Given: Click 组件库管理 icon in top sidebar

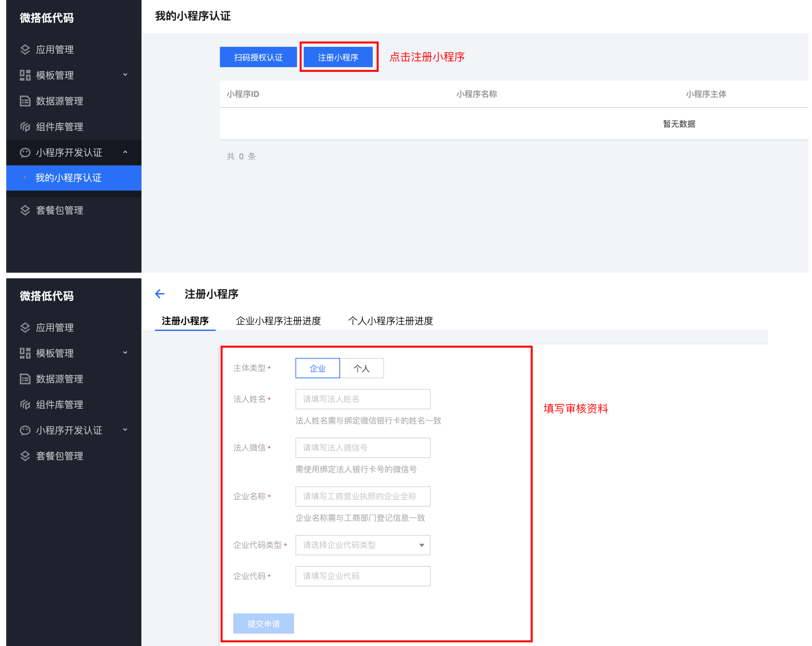Looking at the screenshot, I should [x=25, y=127].
